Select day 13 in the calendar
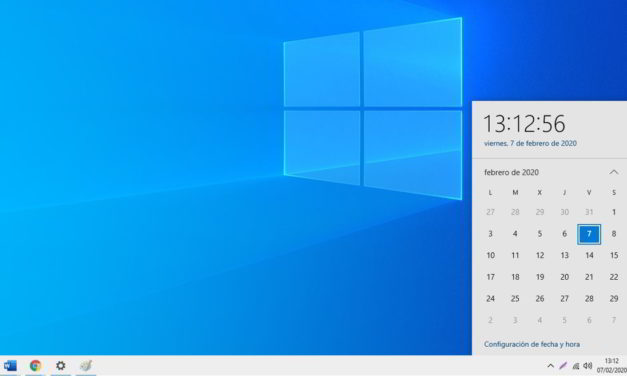The height and width of the screenshot is (376, 627). [565, 256]
